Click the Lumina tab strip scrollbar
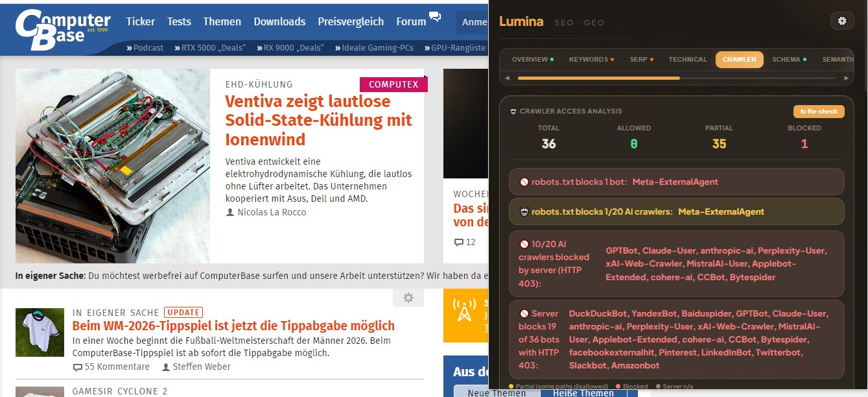 tap(598, 78)
